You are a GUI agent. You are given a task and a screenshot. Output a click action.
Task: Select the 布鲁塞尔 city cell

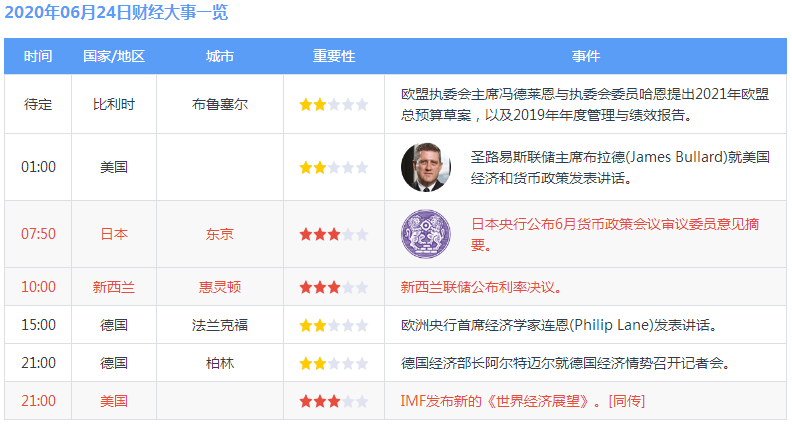(x=220, y=104)
